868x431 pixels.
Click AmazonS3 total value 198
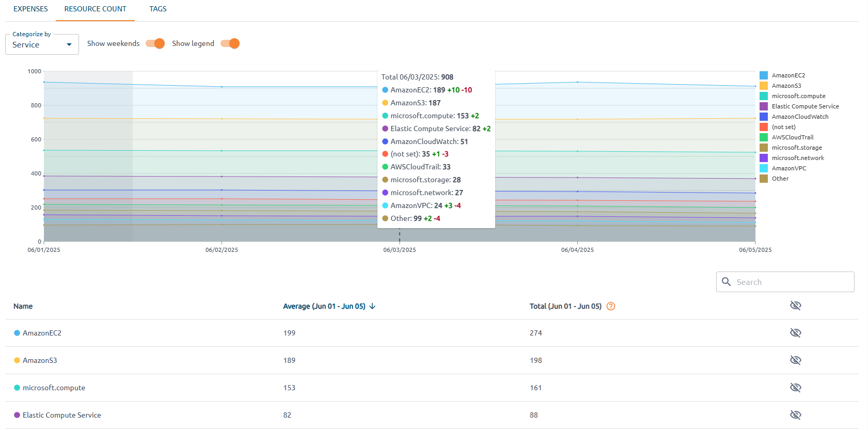(536, 360)
